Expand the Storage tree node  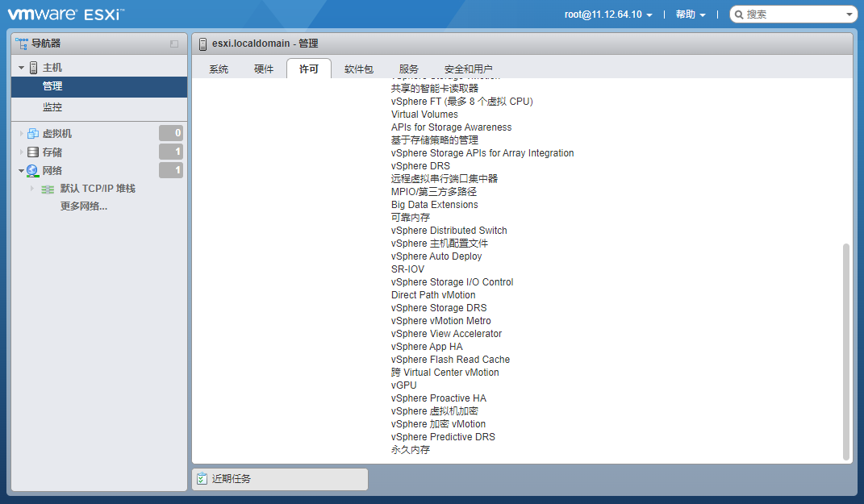click(x=22, y=152)
